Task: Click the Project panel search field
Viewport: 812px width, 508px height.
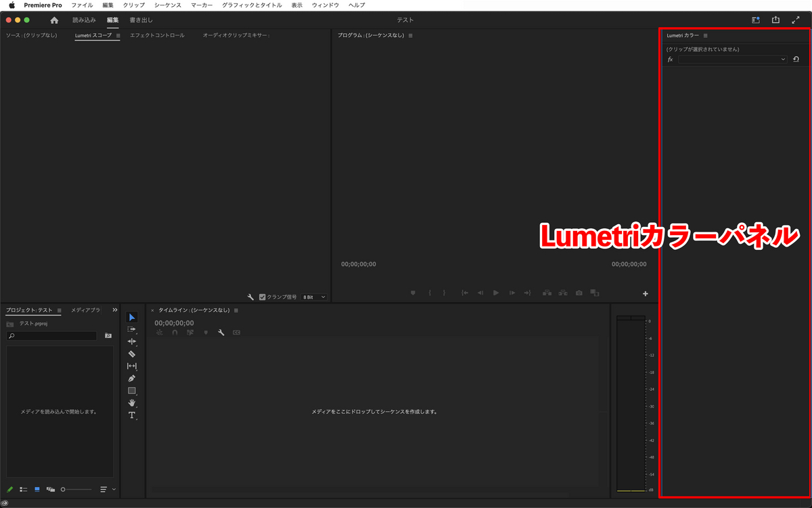Action: click(x=52, y=335)
